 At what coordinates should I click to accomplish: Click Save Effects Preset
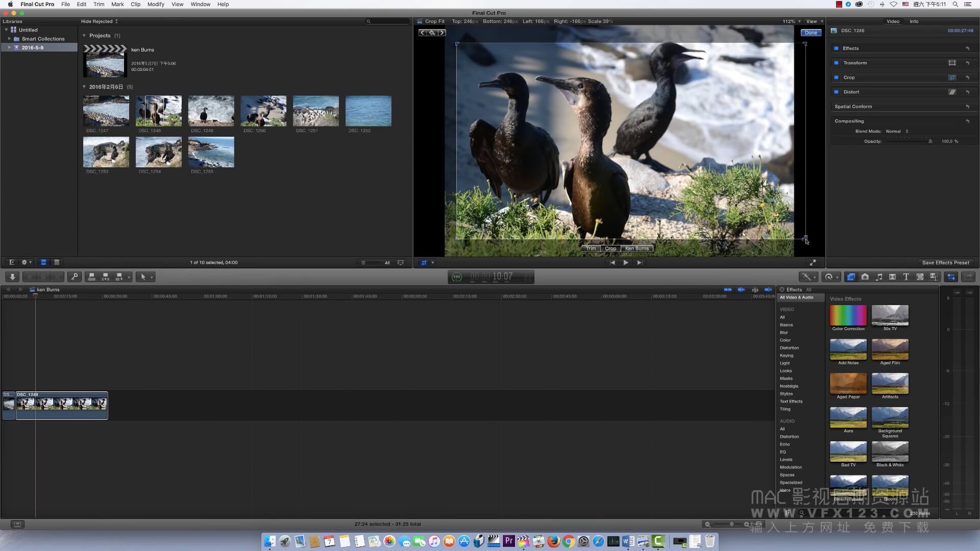point(945,263)
